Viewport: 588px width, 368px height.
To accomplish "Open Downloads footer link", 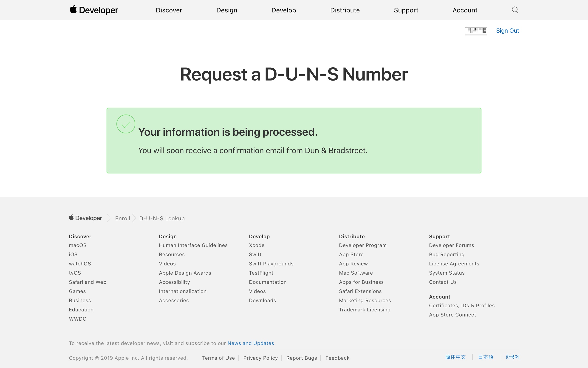I will tap(262, 301).
